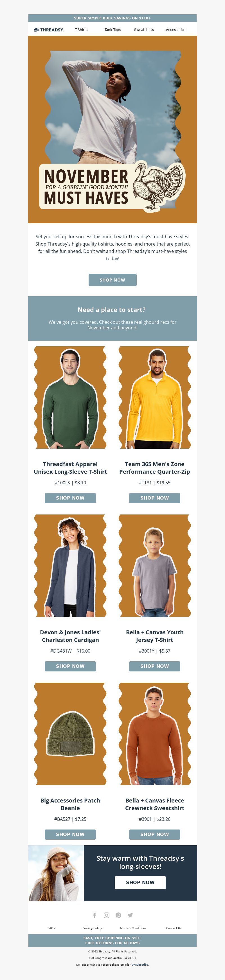The height and width of the screenshot is (980, 225).
Task: Shop the Bella + Canvas Fleece Crewneck Sweatshirt
Action: [x=155, y=834]
